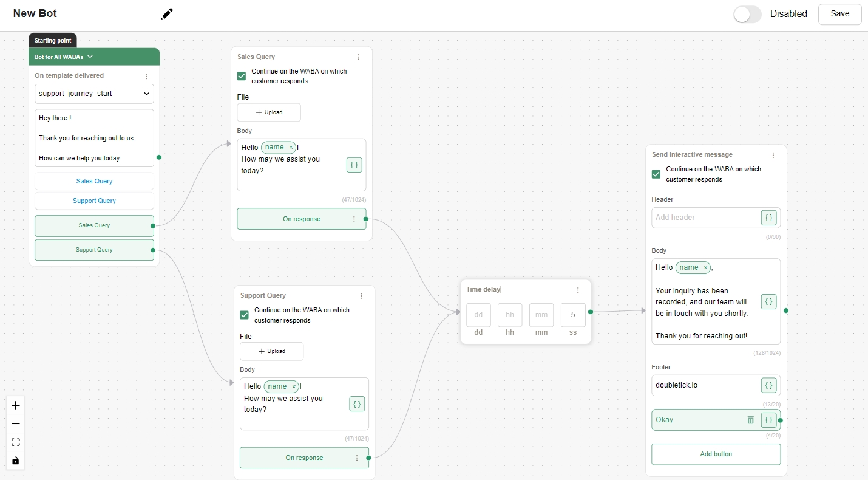Click the pencil icon to rename bot
This screenshot has width=868, height=480.
[167, 14]
